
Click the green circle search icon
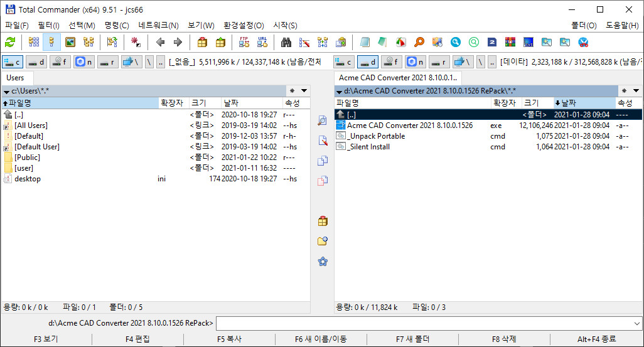[x=473, y=42]
